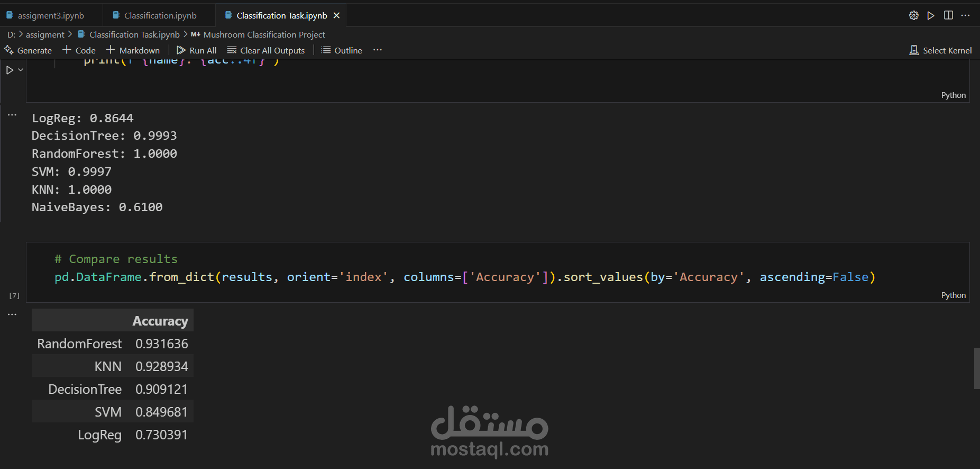Viewport: 980px width, 469px height.
Task: Select the RandomForest row label
Action: pyautogui.click(x=79, y=344)
